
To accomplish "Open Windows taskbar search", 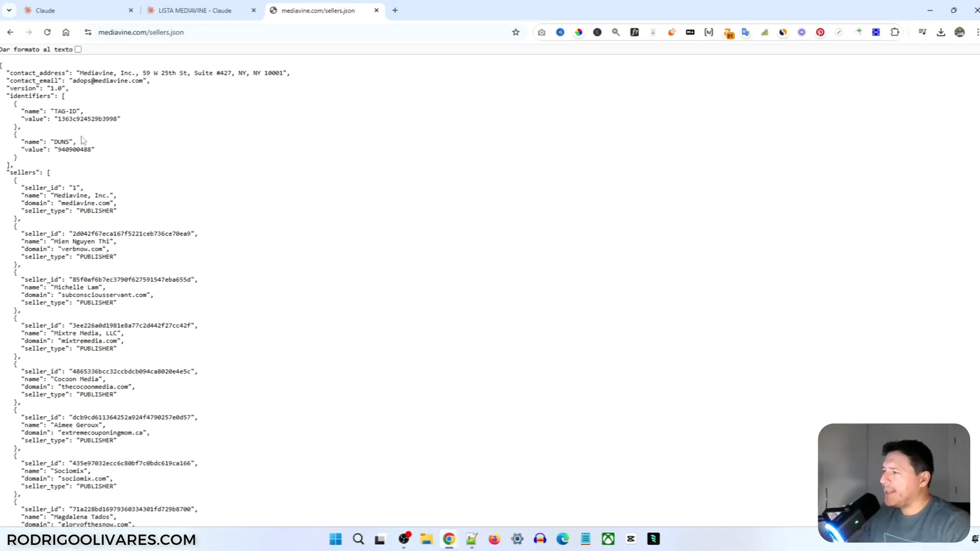I will (358, 539).
